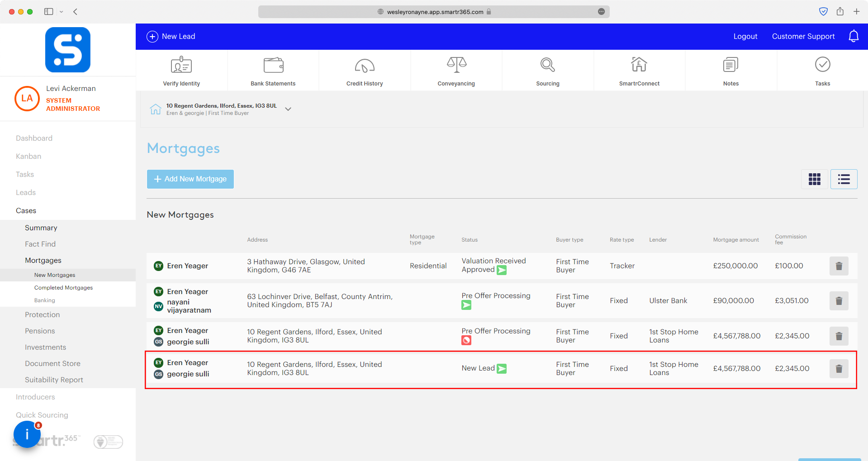Delete the 3 Hathaway Drive mortgage
This screenshot has width=868, height=461.
point(839,266)
